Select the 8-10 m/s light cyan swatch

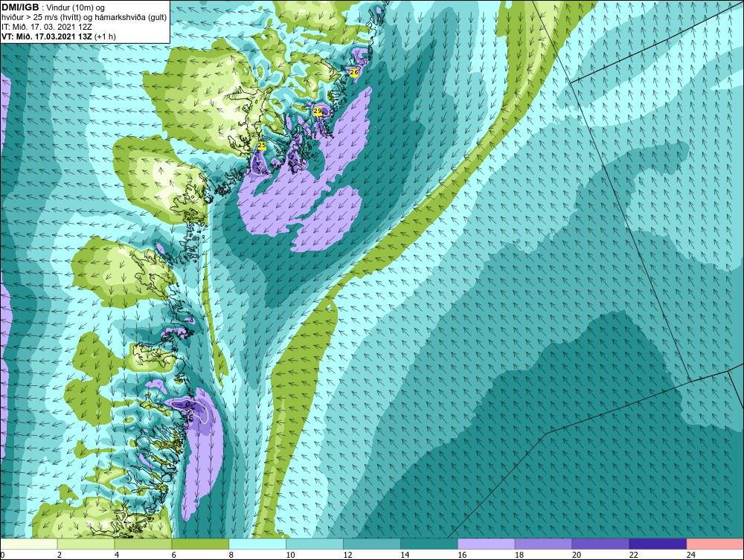coord(257,544)
